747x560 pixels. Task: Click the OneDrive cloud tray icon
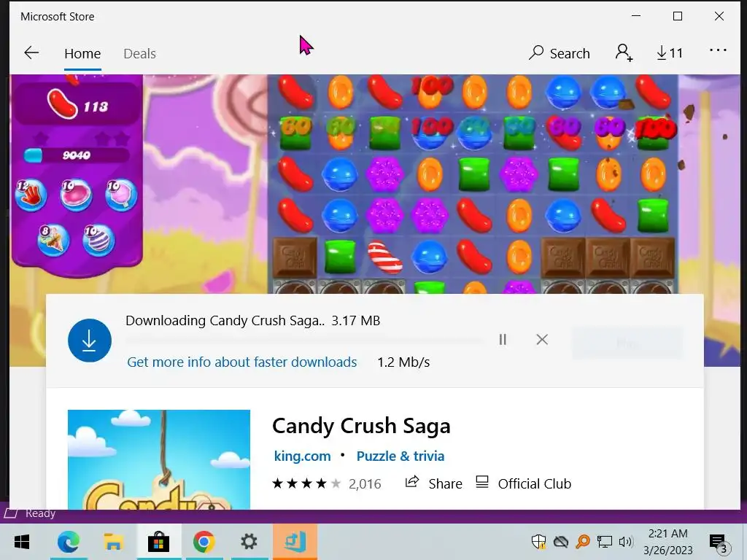click(561, 542)
